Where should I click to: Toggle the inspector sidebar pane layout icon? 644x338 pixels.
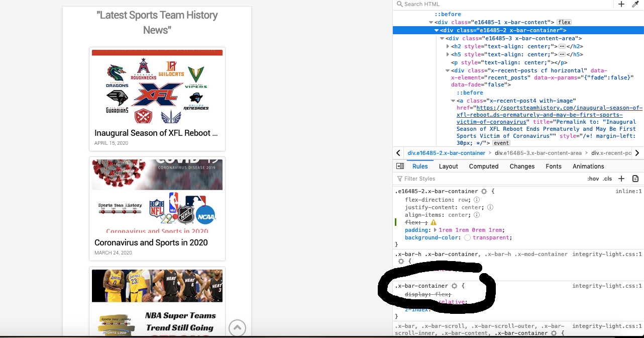[400, 166]
